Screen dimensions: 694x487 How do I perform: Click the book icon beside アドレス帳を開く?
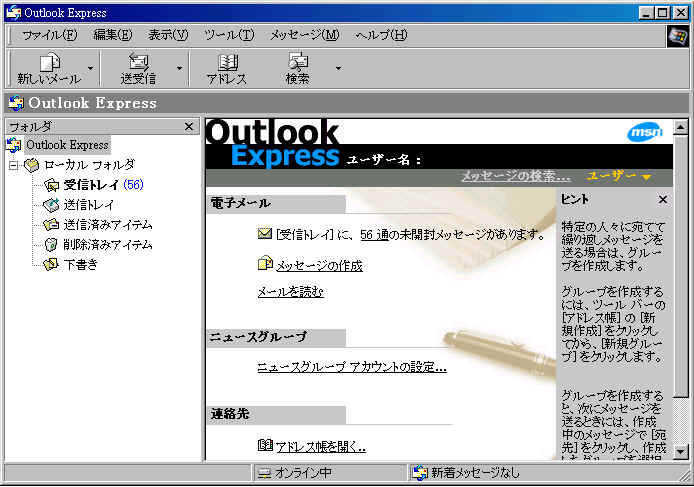point(265,445)
